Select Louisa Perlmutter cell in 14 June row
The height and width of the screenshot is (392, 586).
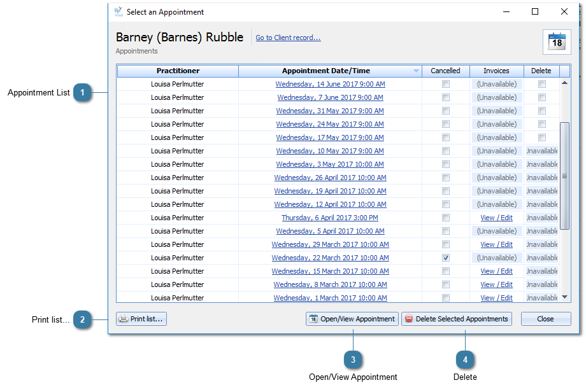pos(178,85)
